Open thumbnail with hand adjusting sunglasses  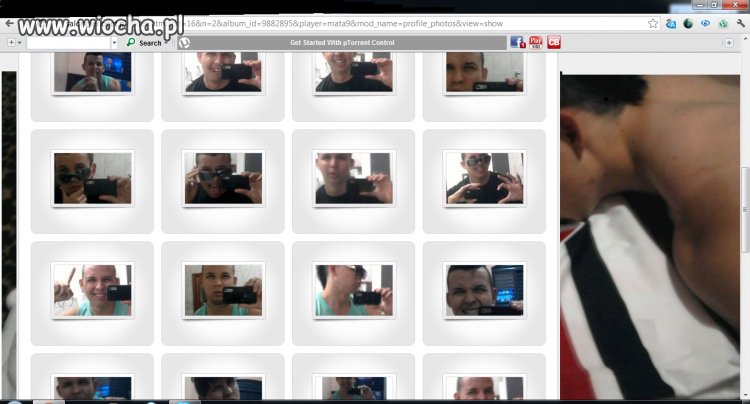pos(223,178)
